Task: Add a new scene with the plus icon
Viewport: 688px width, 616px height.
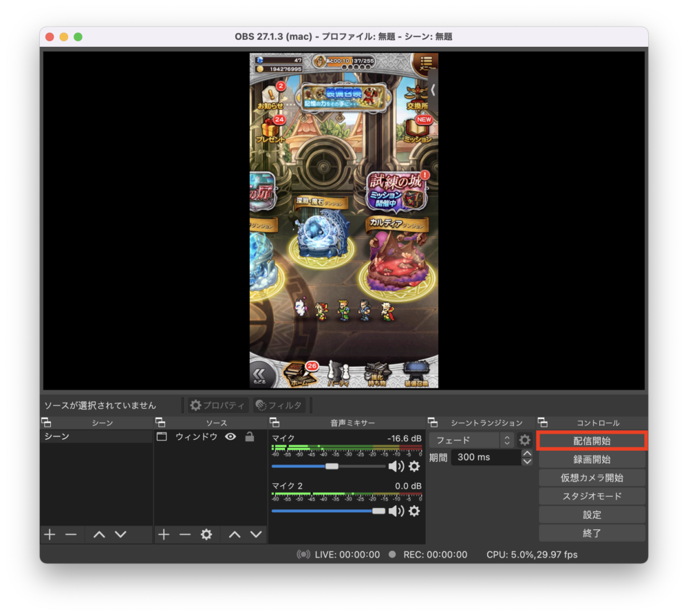Action: [x=50, y=534]
